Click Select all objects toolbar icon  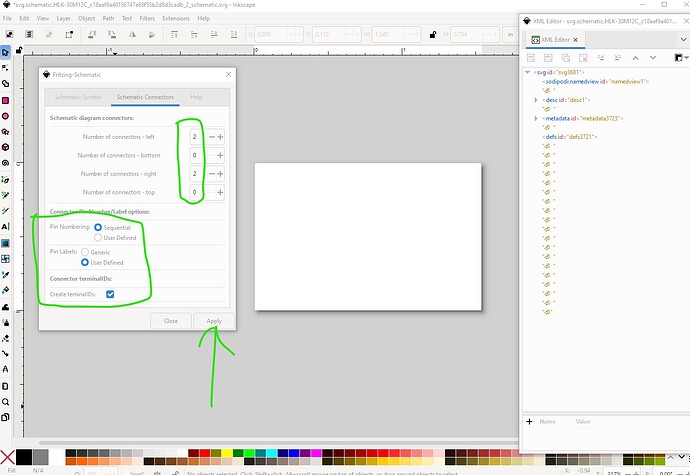[9, 34]
